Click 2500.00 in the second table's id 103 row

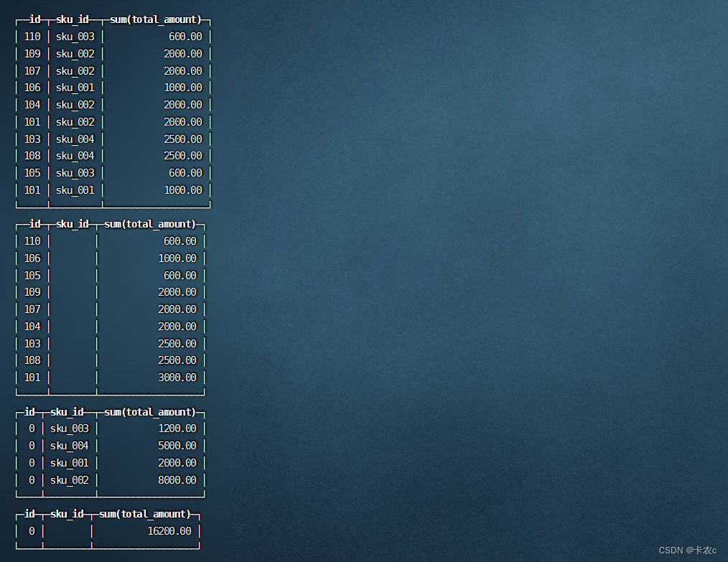click(x=177, y=344)
